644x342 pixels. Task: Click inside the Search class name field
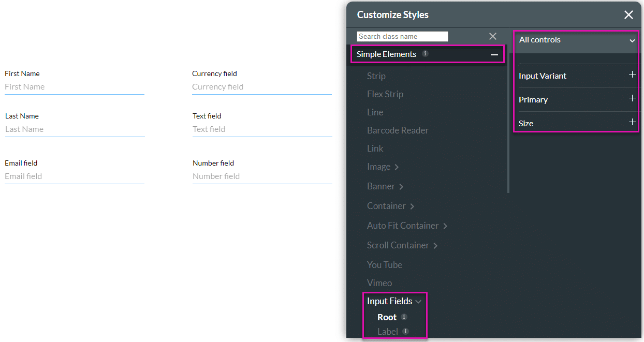(402, 36)
